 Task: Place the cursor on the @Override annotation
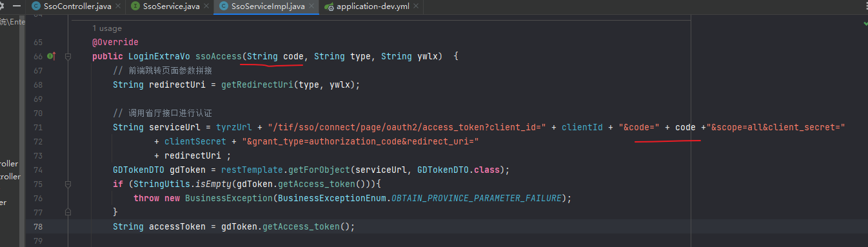pyautogui.click(x=115, y=42)
